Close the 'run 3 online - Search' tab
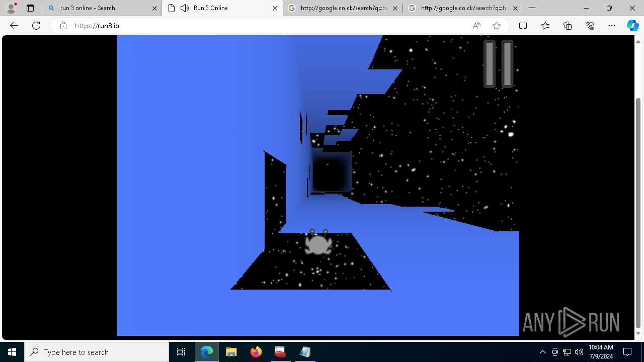Viewport: 644px width, 362px height. (x=154, y=8)
